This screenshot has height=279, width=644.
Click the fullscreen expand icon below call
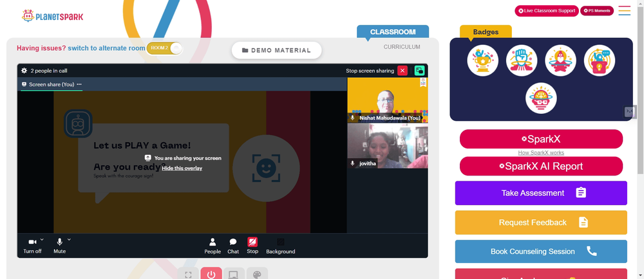188,274
